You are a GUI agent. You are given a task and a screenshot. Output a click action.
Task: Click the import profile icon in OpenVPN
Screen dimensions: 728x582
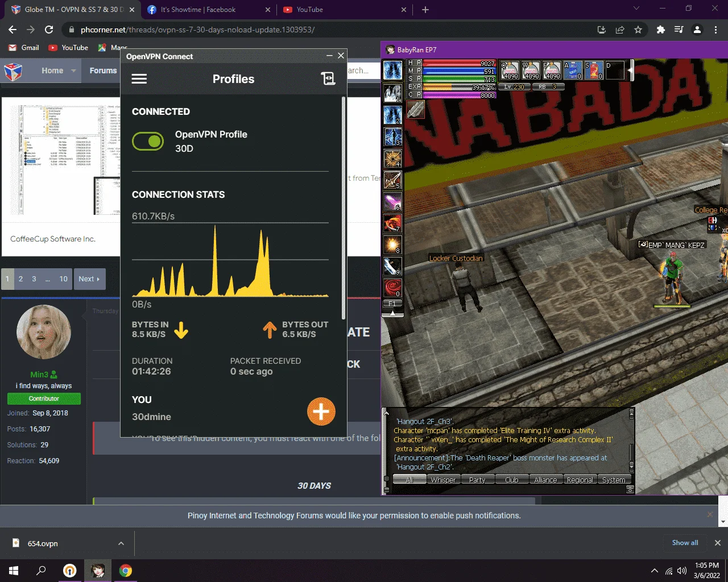[x=328, y=78]
